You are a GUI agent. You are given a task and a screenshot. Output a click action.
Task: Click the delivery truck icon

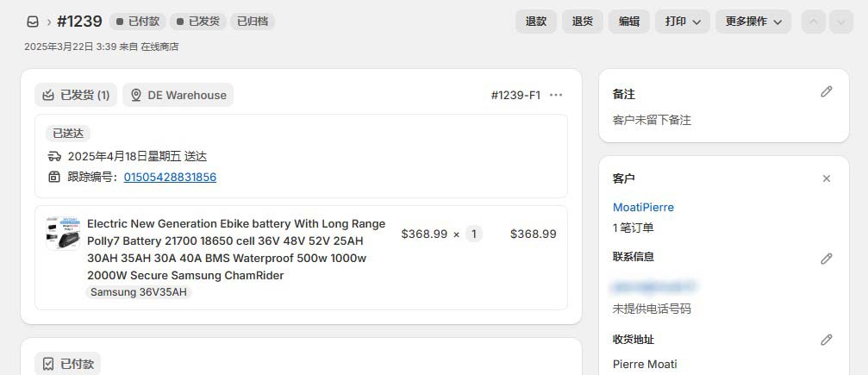click(54, 156)
